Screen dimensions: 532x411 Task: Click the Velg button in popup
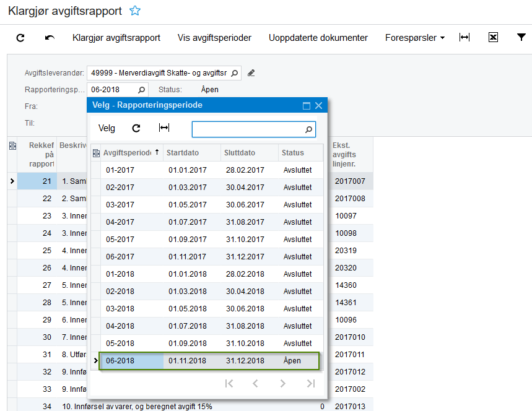pyautogui.click(x=107, y=128)
